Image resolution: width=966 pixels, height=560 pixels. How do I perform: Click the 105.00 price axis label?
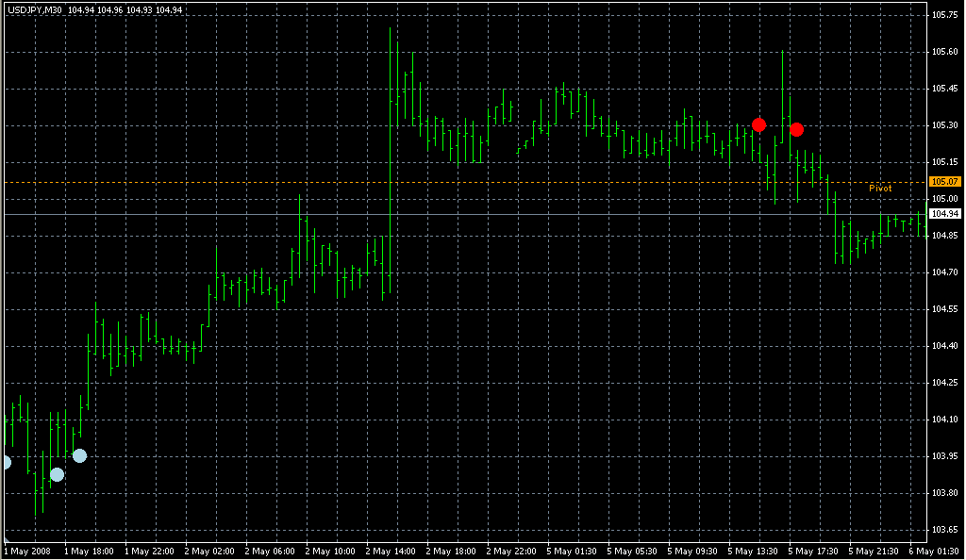coord(945,199)
